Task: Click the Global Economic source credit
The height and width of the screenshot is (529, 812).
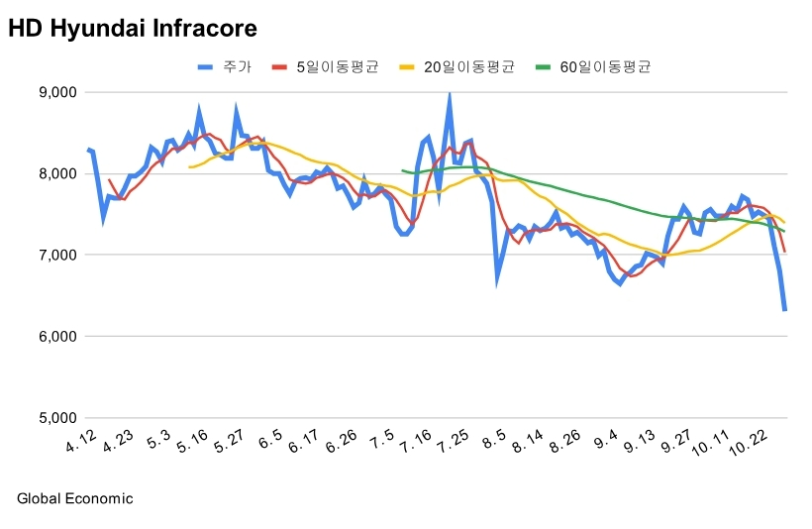Action: tap(75, 498)
